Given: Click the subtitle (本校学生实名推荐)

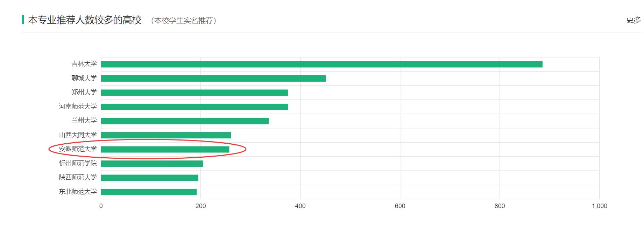Looking at the screenshot, I should coord(184,21).
